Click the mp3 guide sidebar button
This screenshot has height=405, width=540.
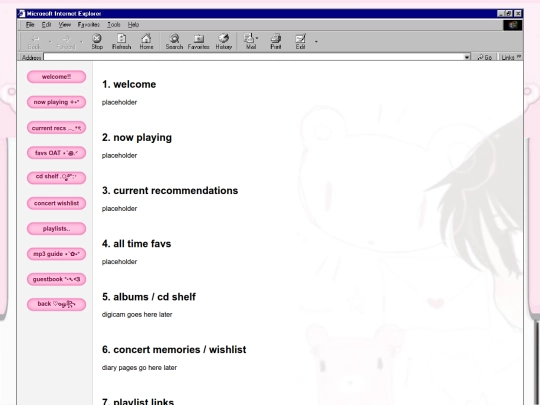56,254
